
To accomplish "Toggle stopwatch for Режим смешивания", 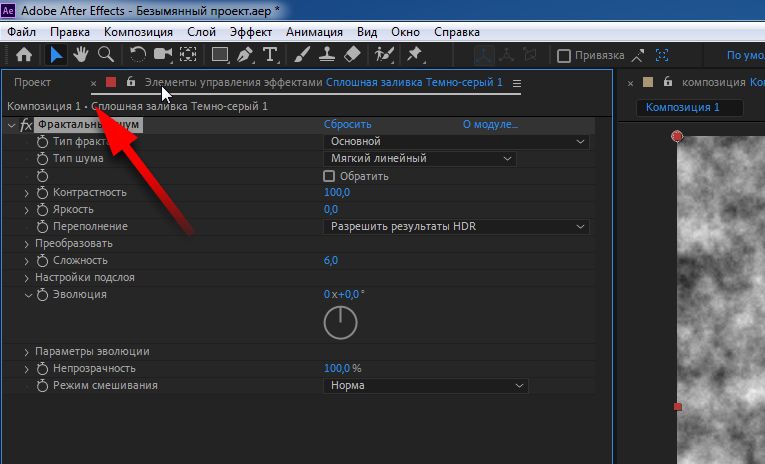I will coord(42,386).
